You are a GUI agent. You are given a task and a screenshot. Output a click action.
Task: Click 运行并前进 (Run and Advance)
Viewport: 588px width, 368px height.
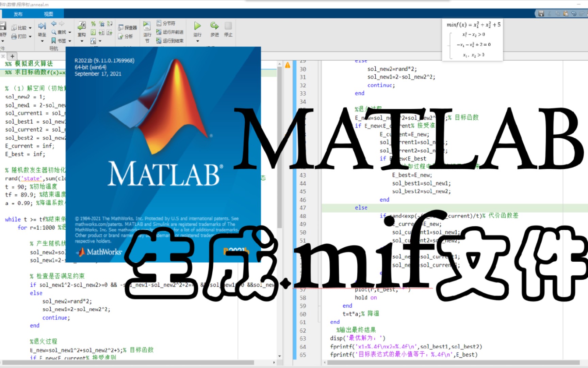pos(170,32)
